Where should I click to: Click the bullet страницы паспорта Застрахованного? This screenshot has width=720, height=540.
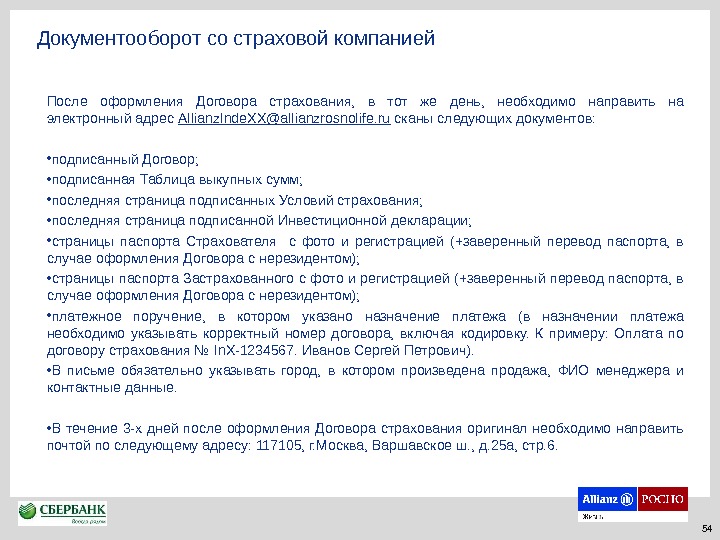click(x=365, y=287)
